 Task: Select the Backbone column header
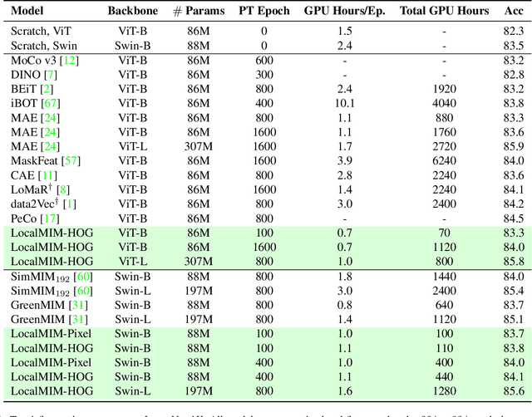coord(133,12)
